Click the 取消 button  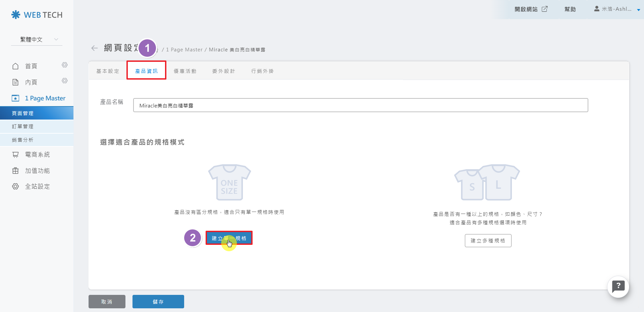[x=107, y=302]
